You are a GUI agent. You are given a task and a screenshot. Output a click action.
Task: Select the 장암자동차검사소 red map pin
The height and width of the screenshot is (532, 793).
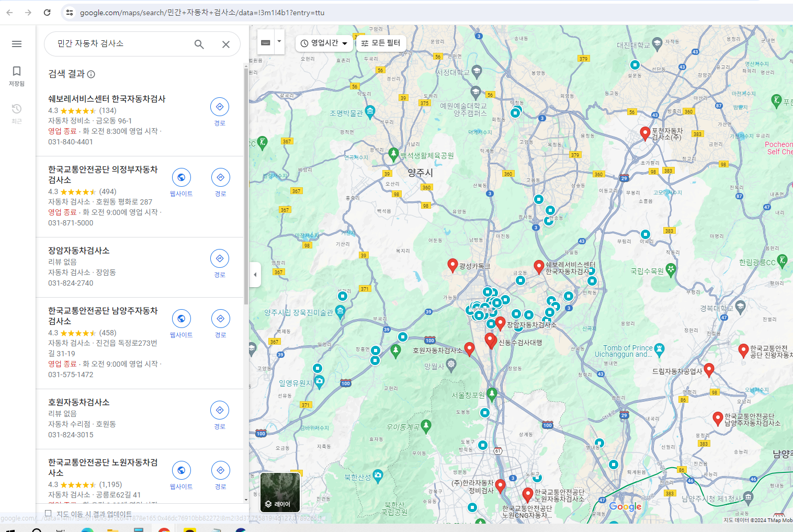click(500, 324)
